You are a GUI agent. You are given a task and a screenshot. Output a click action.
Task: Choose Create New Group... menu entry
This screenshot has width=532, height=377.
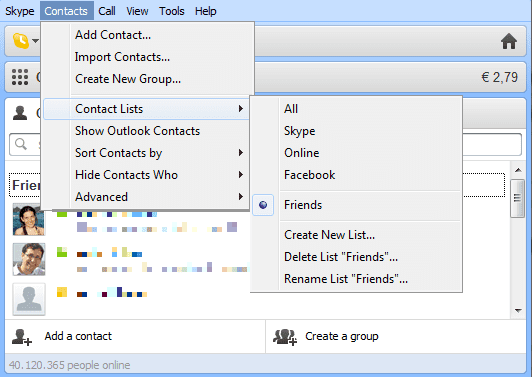tap(148, 79)
